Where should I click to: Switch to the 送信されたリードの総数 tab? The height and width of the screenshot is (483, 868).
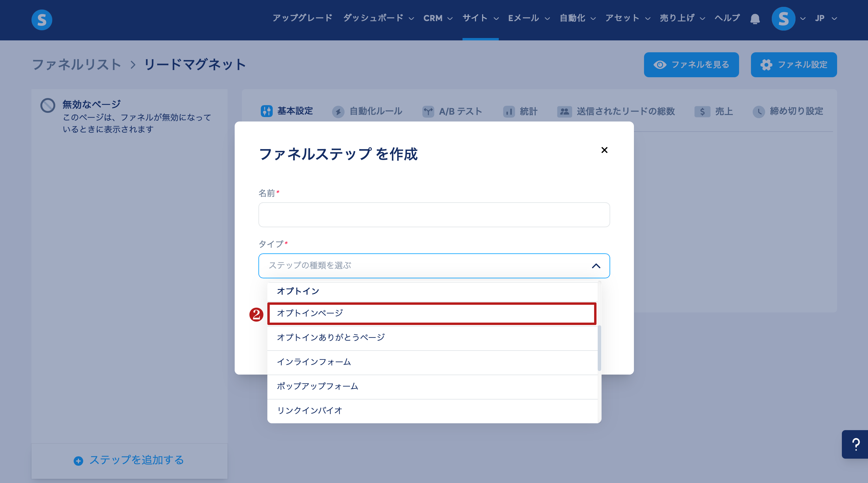click(616, 111)
